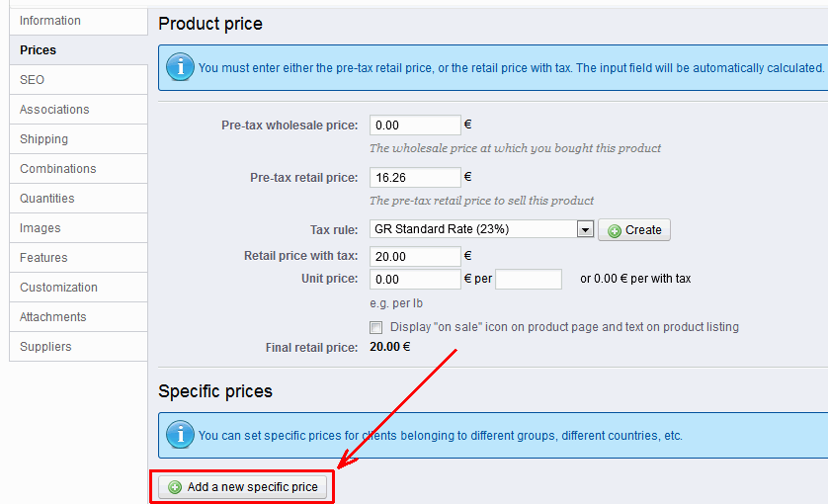Open the Images tab
The image size is (828, 504).
[x=41, y=228]
